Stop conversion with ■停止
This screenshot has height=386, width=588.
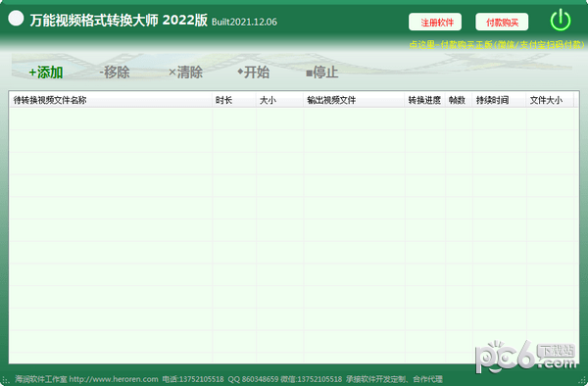coord(321,72)
